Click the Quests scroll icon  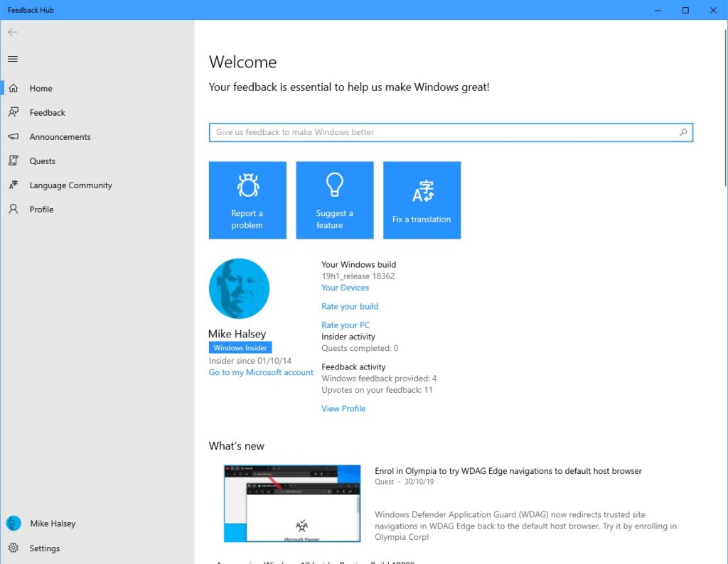(x=14, y=161)
